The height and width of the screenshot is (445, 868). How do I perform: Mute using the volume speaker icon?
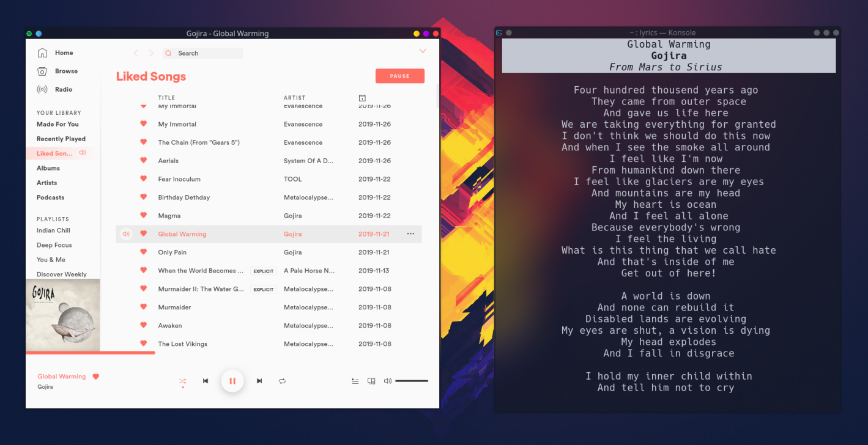tap(387, 381)
